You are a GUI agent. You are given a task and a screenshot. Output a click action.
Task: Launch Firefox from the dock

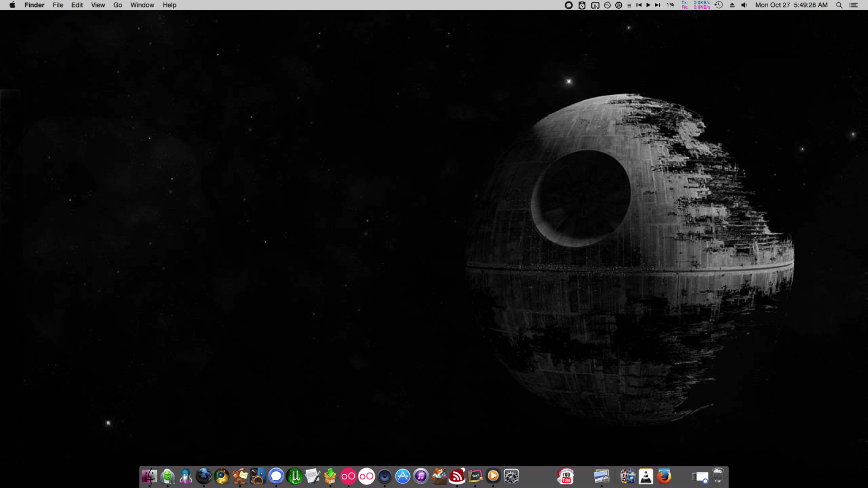pyautogui.click(x=664, y=476)
